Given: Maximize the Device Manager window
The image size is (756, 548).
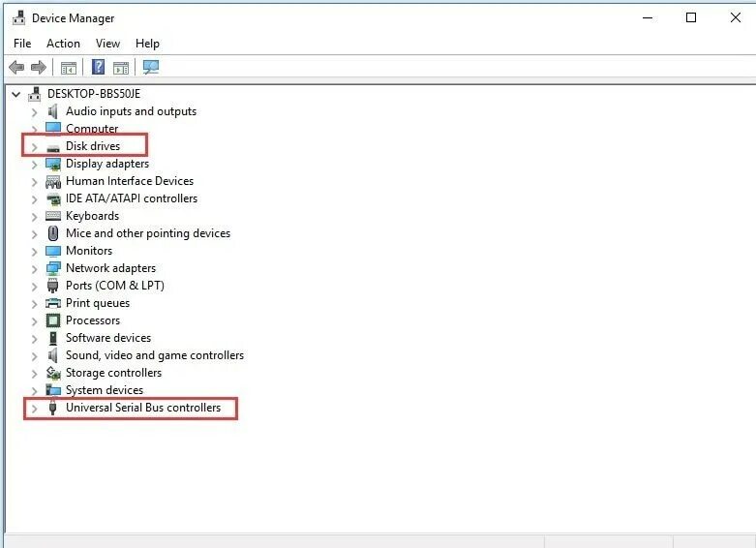Looking at the screenshot, I should point(691,17).
